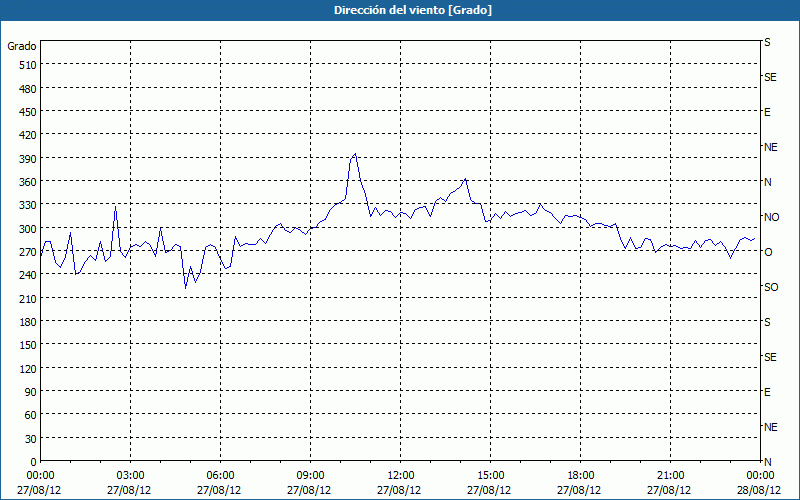The width and height of the screenshot is (800, 500).
Task: Select the 330 y-axis value
Action: (x=28, y=205)
